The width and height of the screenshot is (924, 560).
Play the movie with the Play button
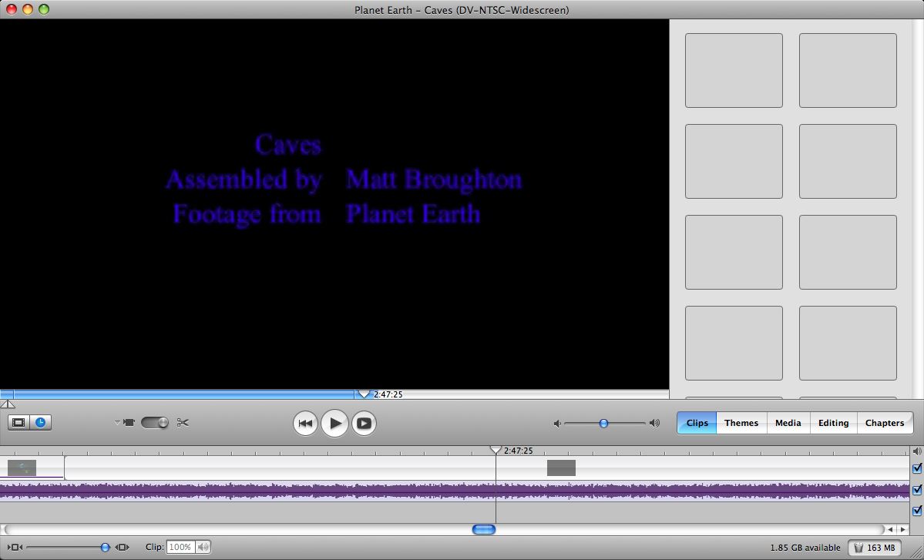(x=334, y=424)
